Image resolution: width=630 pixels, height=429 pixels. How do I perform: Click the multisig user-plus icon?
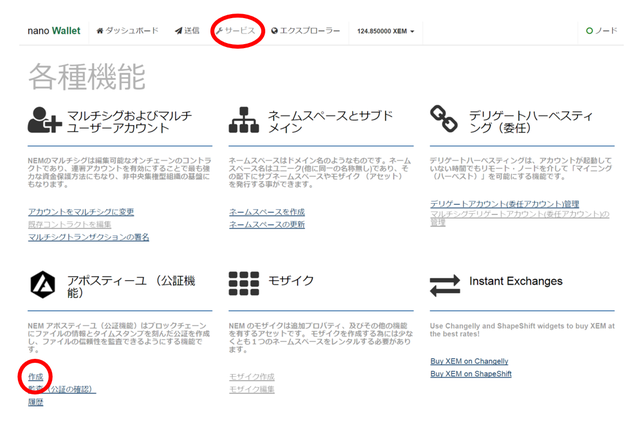coord(44,120)
